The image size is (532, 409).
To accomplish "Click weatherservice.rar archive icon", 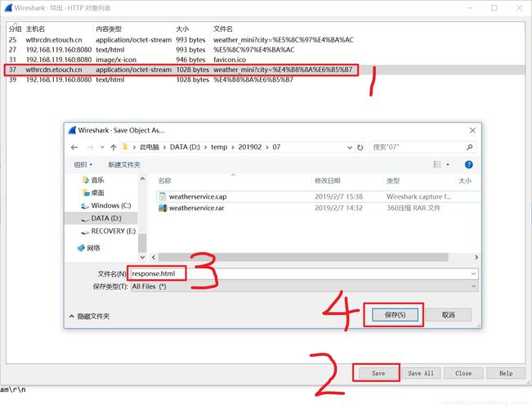I will click(x=163, y=208).
